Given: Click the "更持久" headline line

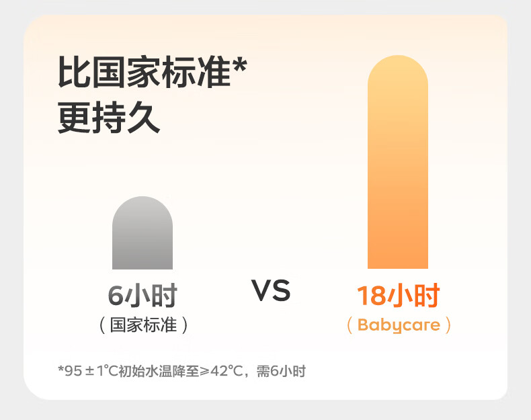Looking at the screenshot, I should (109, 118).
